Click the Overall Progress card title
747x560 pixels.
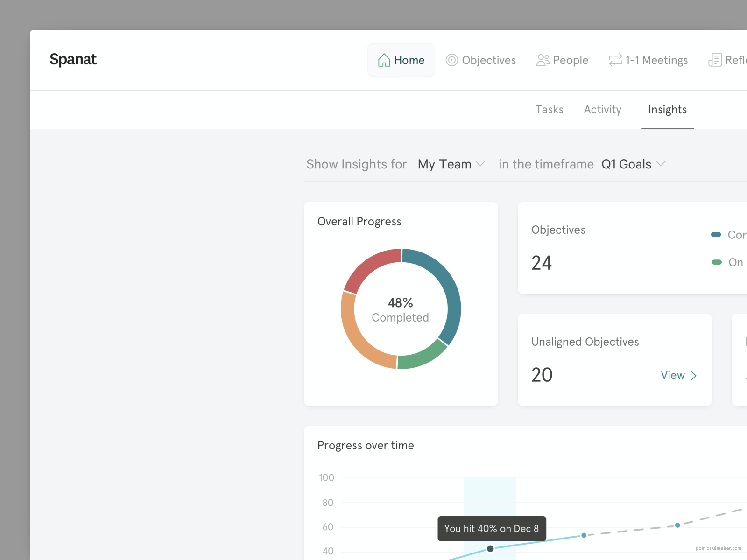click(x=359, y=222)
